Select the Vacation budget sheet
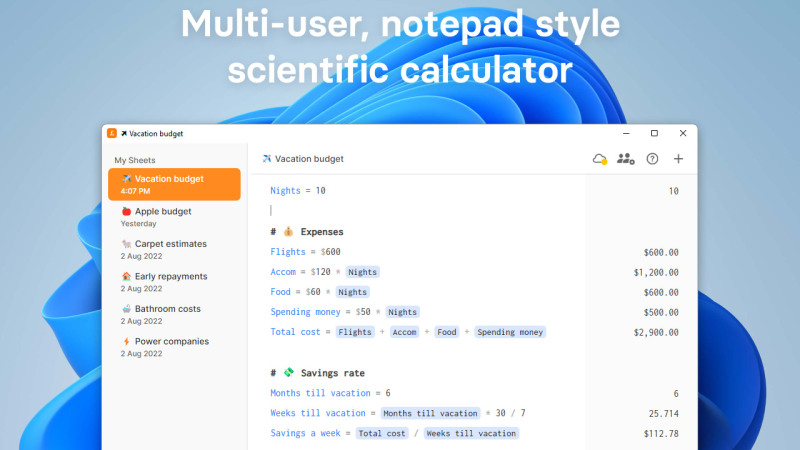800x450 pixels. (174, 184)
